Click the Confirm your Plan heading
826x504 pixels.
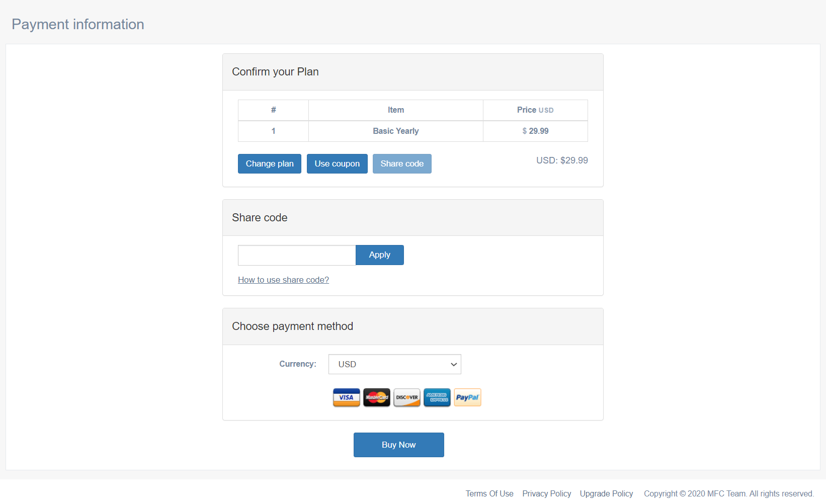tap(275, 72)
